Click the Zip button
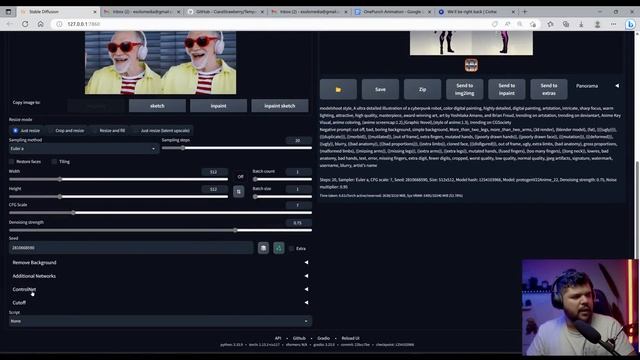 click(422, 89)
